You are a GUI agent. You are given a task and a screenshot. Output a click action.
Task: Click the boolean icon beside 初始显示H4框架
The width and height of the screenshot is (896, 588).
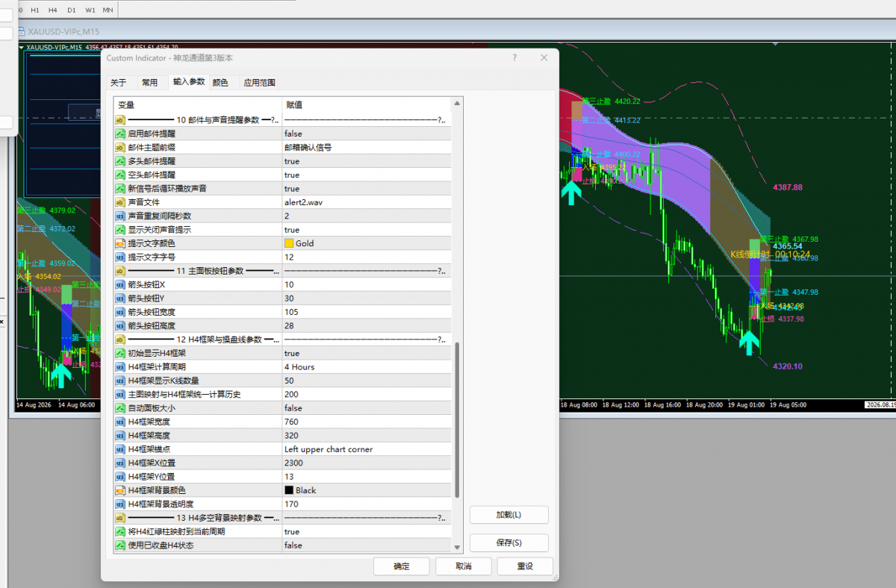pyautogui.click(x=120, y=353)
